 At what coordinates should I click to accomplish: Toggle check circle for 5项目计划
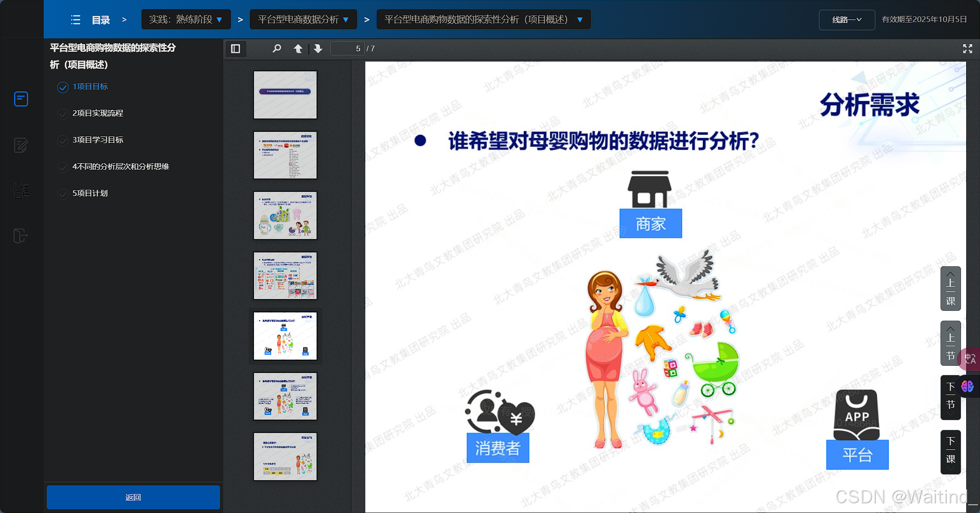(63, 194)
